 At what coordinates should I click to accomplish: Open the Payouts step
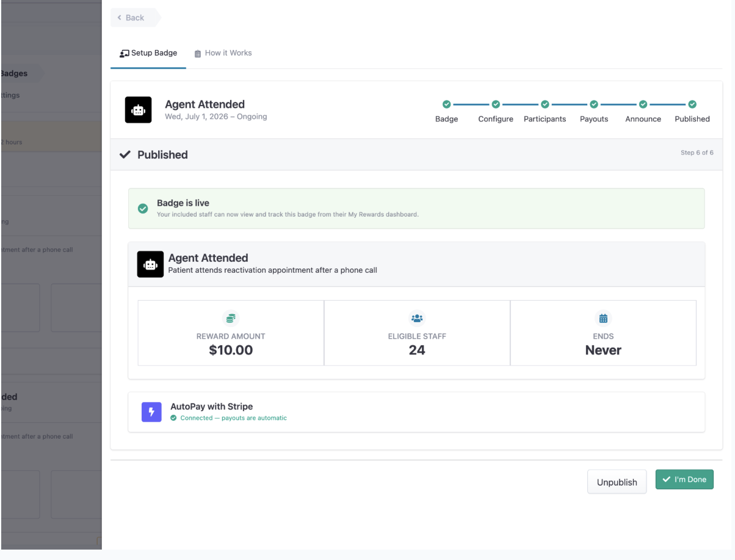click(x=594, y=104)
